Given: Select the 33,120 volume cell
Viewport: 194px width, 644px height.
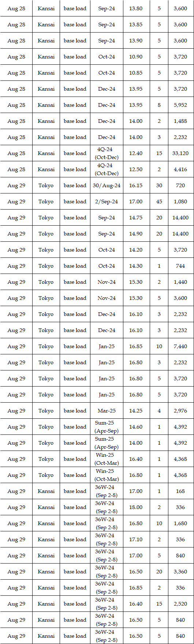Looking at the screenshot, I should pyautogui.click(x=181, y=153).
